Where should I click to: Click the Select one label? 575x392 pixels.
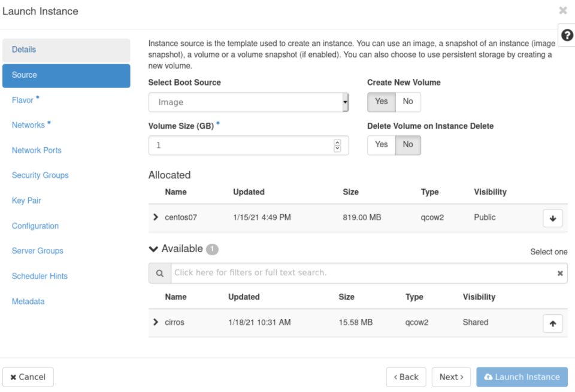[x=549, y=252]
